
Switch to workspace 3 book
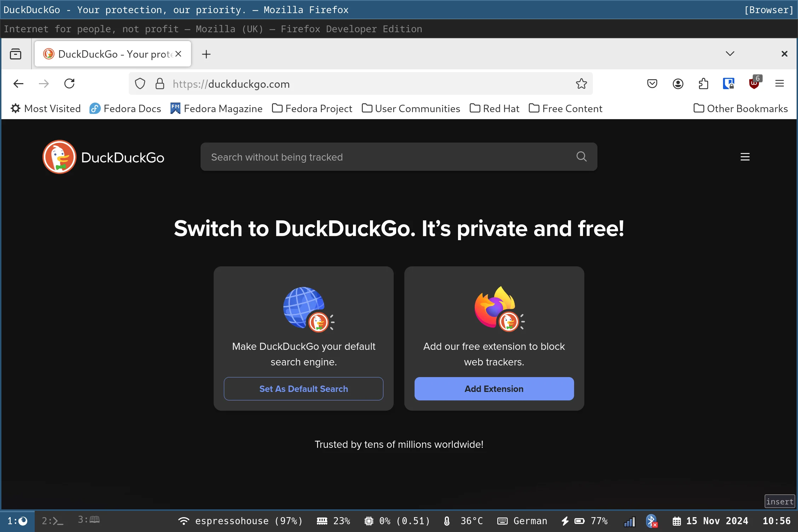tap(89, 520)
